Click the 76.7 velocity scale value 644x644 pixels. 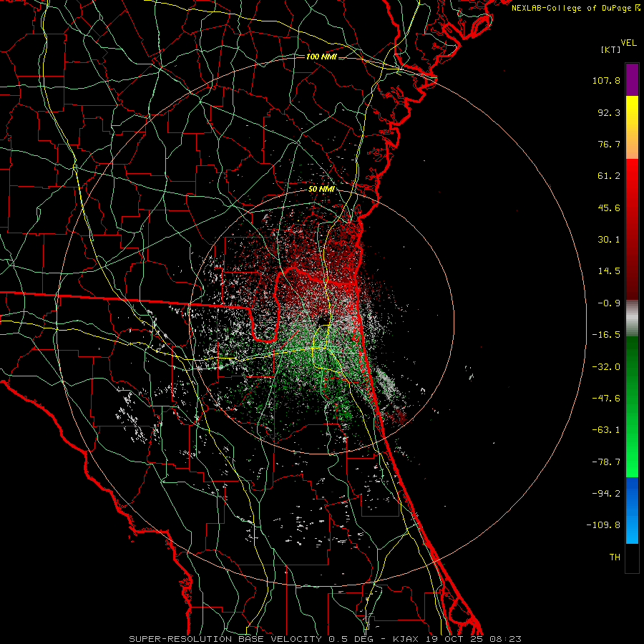609,144
